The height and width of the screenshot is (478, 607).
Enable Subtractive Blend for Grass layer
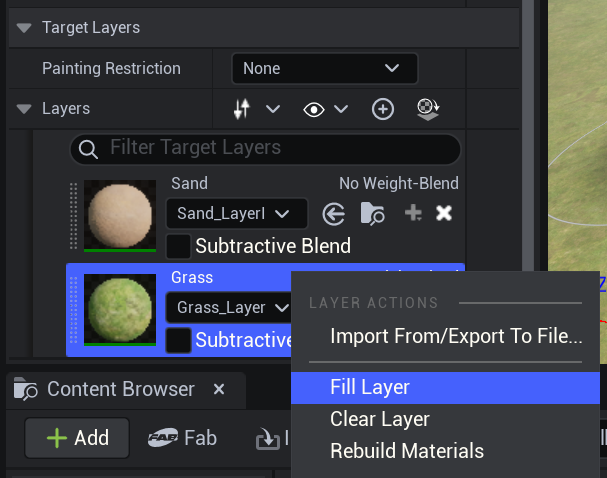pyautogui.click(x=178, y=340)
